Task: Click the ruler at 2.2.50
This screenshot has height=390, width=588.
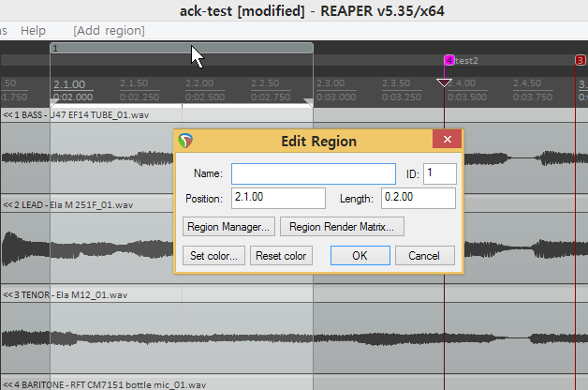Action: (265, 83)
